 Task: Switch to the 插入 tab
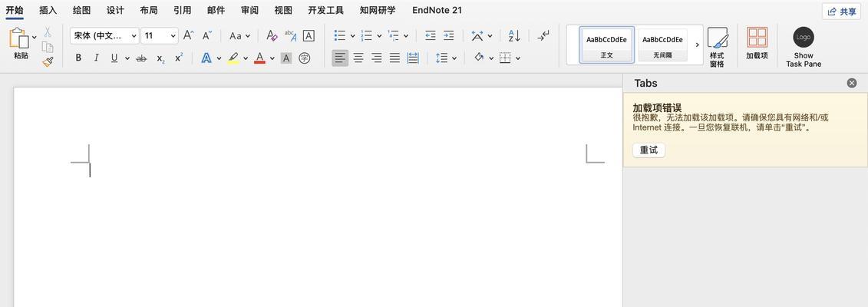pos(48,10)
